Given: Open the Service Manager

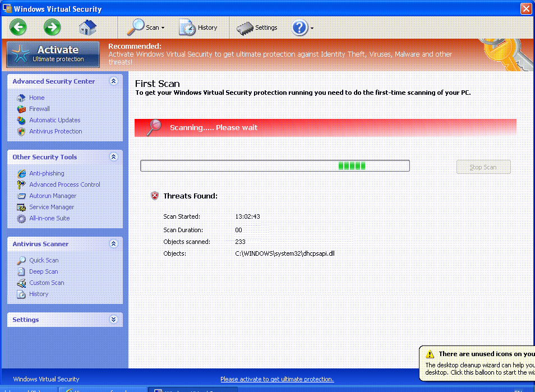Looking at the screenshot, I should [x=51, y=207].
